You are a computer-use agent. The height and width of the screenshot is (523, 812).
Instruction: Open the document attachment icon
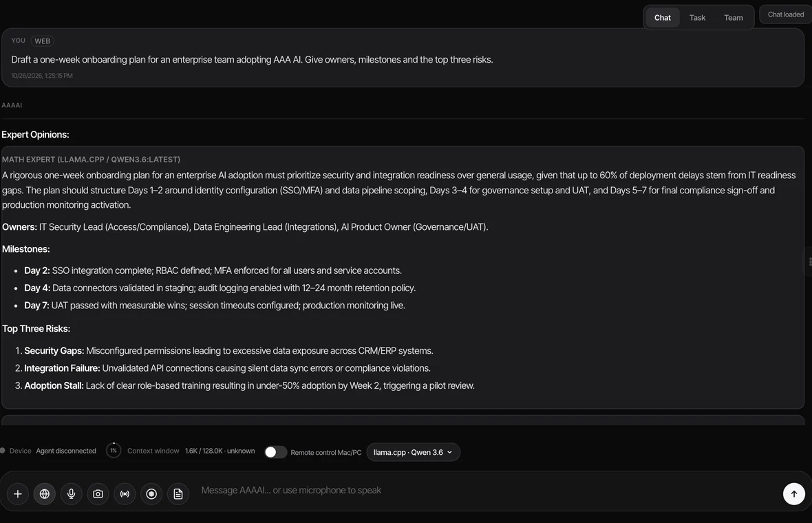(178, 494)
